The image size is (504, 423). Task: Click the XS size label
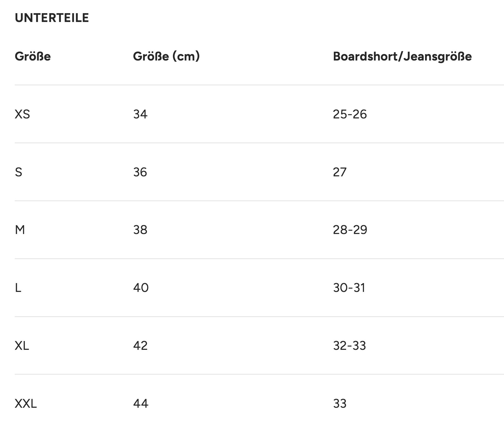tap(22, 114)
